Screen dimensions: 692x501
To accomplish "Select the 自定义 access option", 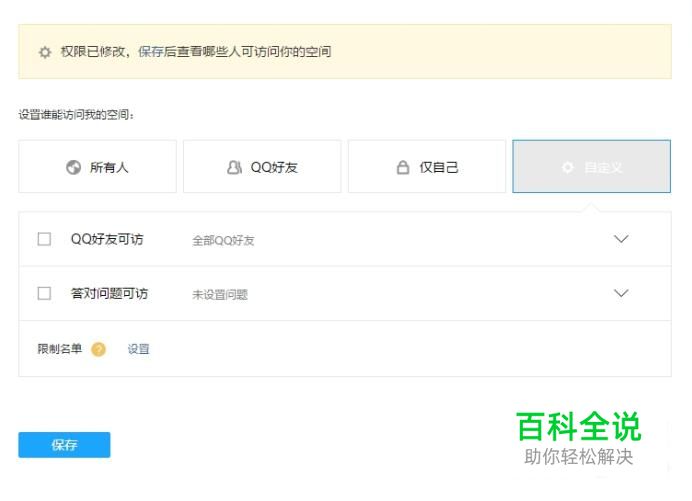I will click(591, 166).
